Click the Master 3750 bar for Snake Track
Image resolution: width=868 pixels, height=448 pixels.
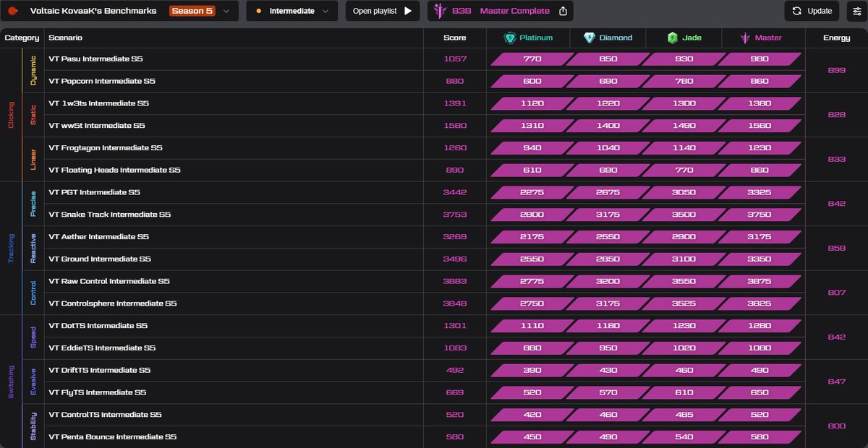[x=759, y=215]
